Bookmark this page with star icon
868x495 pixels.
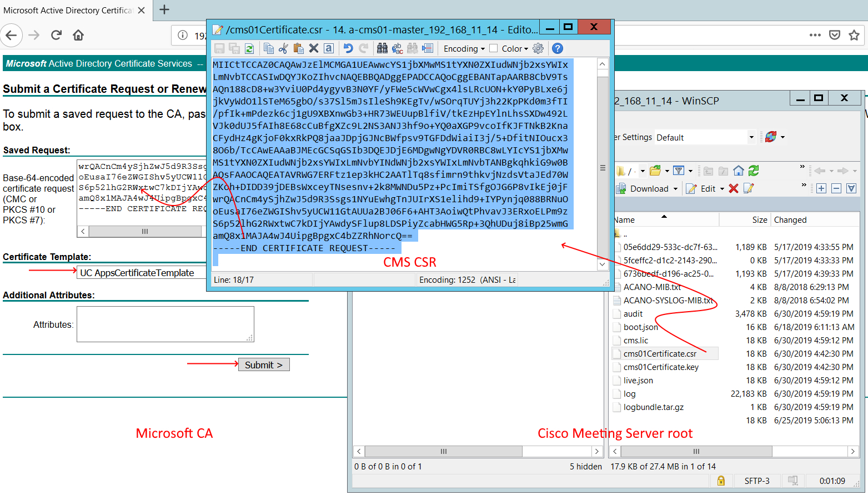point(854,35)
